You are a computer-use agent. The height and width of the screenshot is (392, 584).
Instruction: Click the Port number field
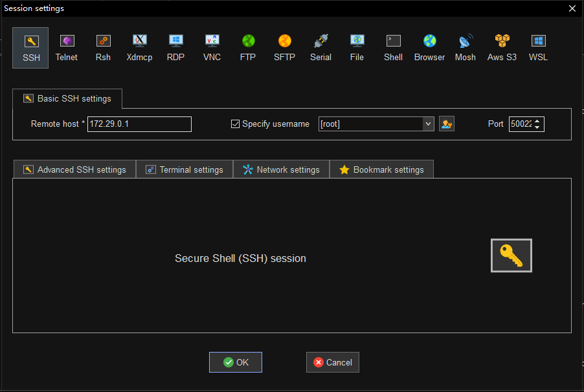(521, 124)
